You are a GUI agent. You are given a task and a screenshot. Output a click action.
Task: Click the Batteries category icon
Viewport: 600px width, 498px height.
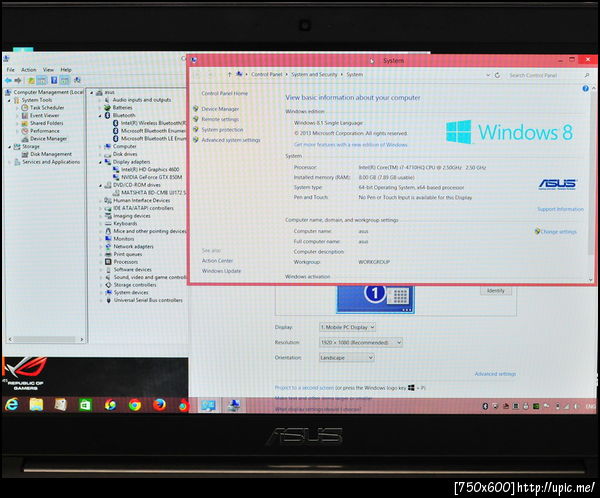108,108
